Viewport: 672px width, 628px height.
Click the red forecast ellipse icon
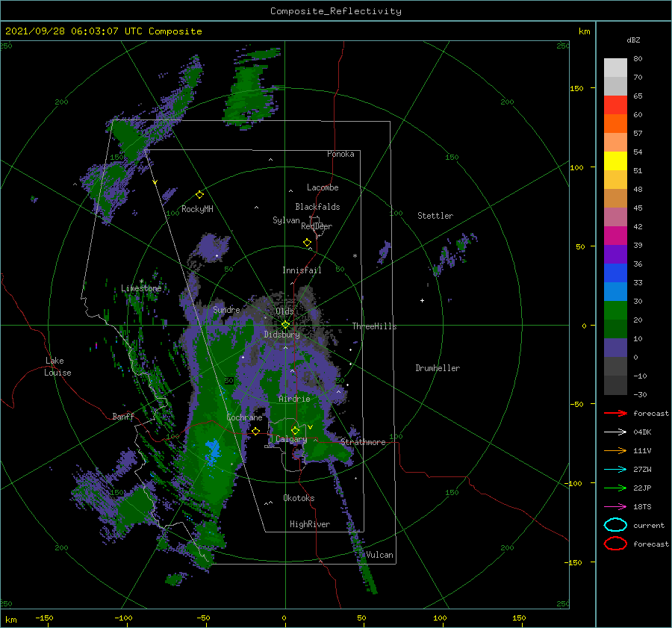615,544
